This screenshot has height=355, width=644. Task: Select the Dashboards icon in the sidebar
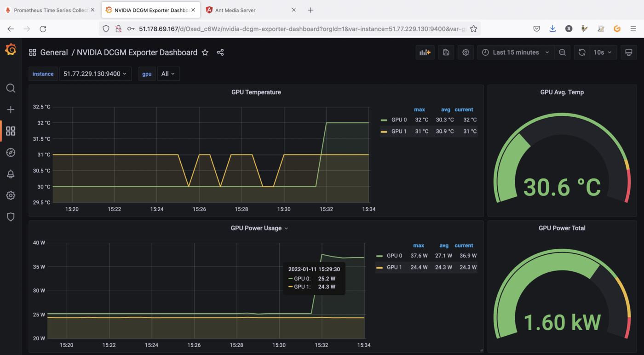click(x=11, y=131)
